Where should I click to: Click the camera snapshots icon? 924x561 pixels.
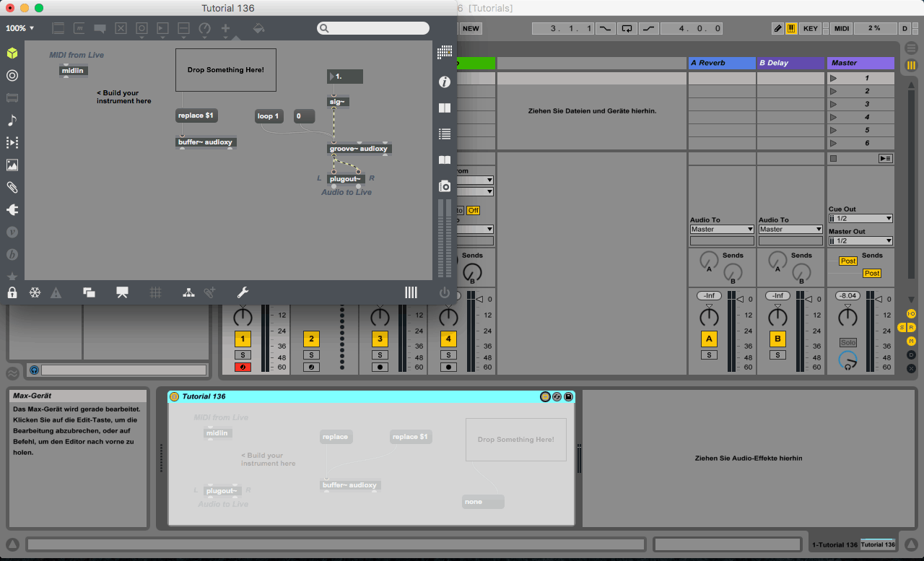tap(445, 186)
